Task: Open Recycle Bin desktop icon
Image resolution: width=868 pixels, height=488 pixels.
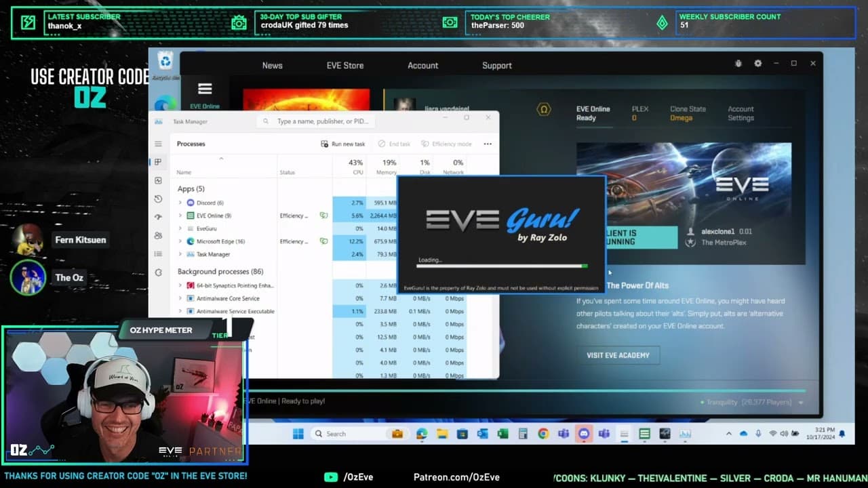Action: 165,64
